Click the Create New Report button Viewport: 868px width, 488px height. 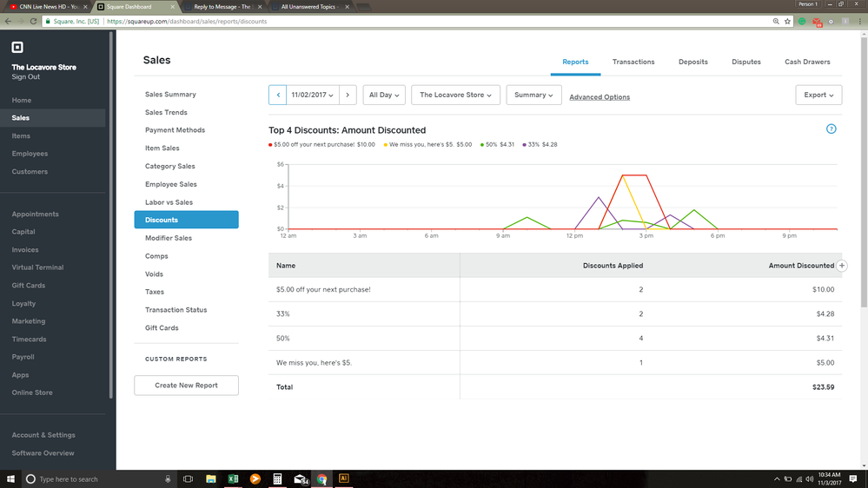click(x=186, y=386)
